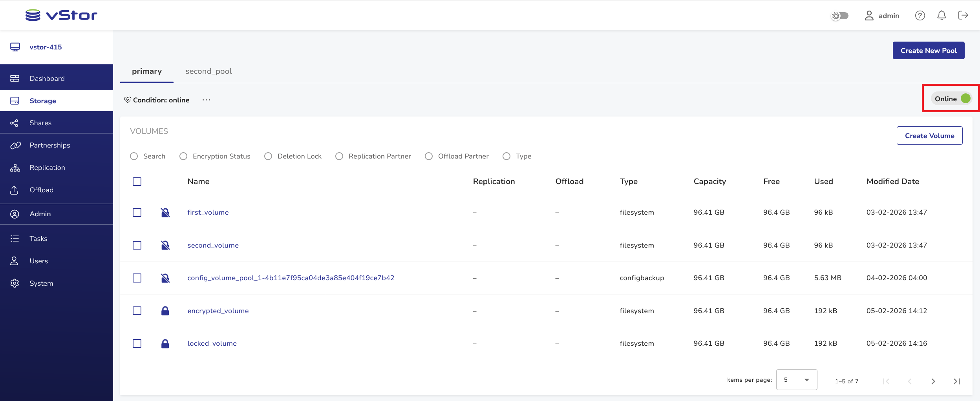980x401 pixels.
Task: Switch to the second_pool tab
Action: click(208, 71)
